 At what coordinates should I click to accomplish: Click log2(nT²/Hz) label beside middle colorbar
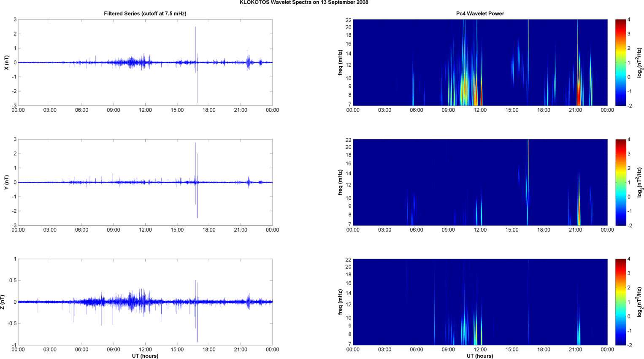(x=640, y=182)
